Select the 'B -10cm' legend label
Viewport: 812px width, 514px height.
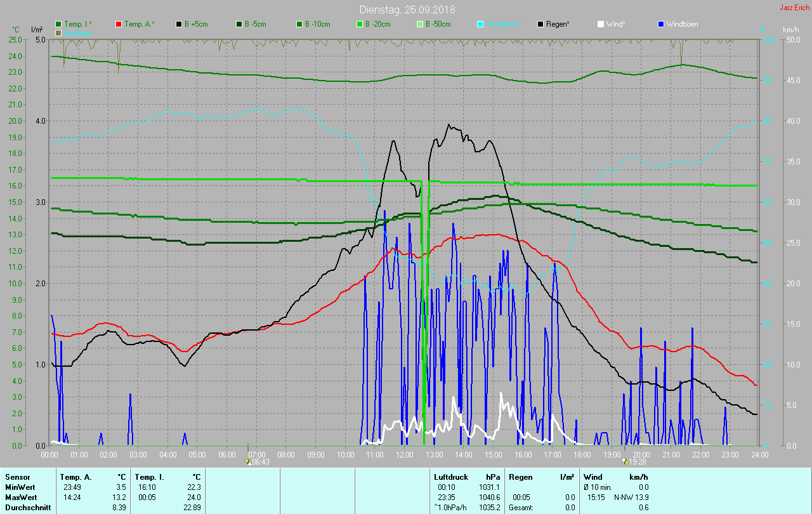[x=317, y=24]
